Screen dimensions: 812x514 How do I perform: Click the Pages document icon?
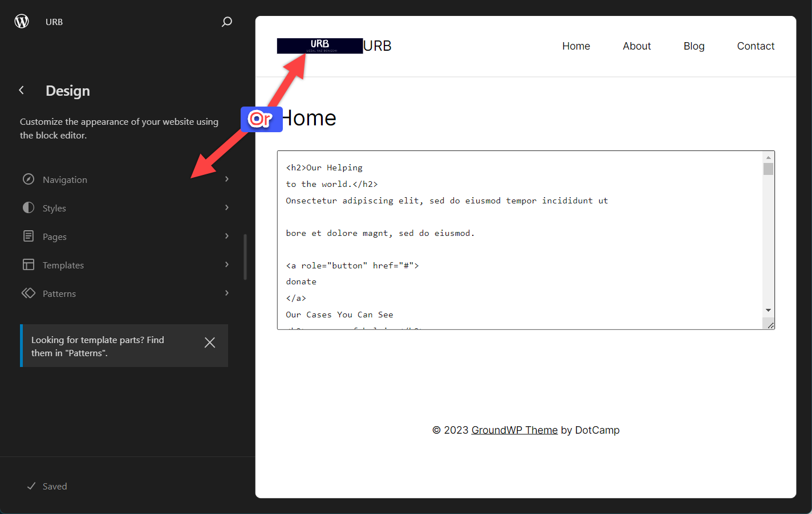[x=29, y=236]
